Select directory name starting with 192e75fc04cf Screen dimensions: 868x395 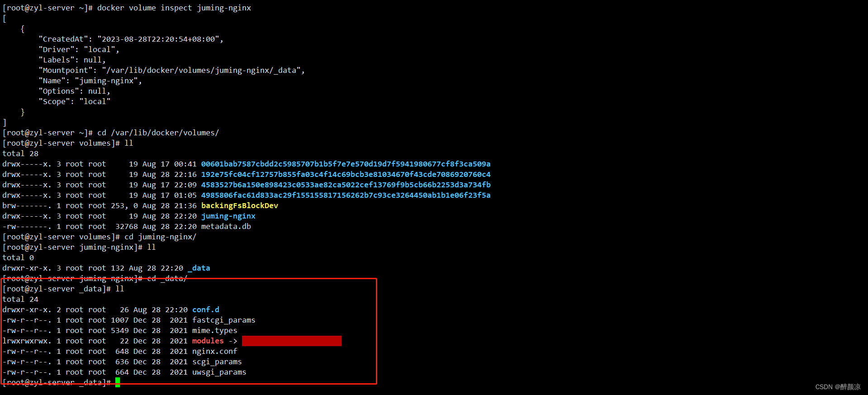pos(346,174)
